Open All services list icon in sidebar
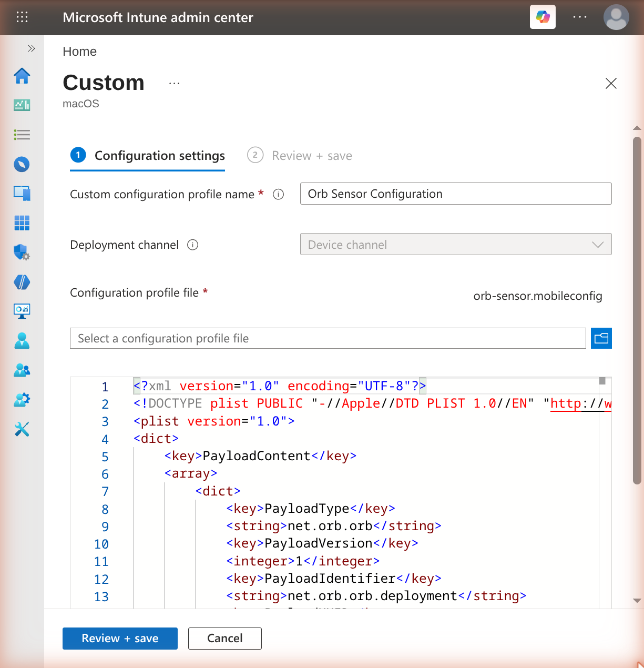Screen dimensions: 644x668 pyautogui.click(x=22, y=135)
